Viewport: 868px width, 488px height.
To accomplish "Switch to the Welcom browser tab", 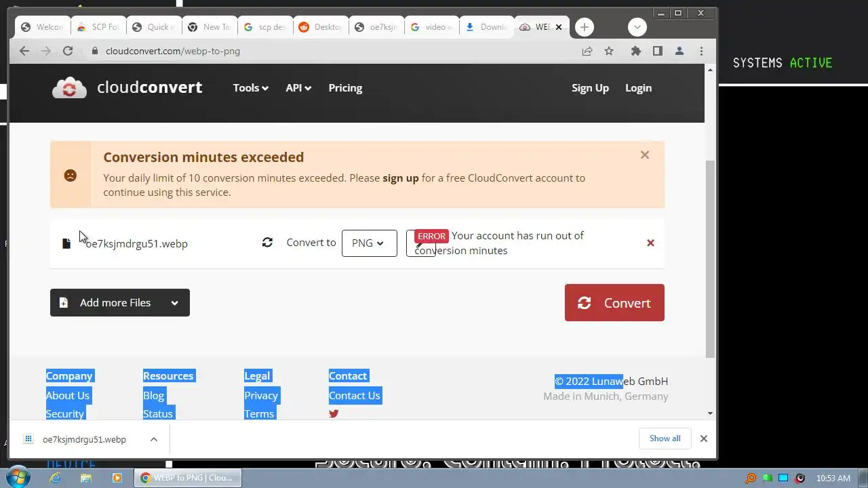I will (43, 27).
